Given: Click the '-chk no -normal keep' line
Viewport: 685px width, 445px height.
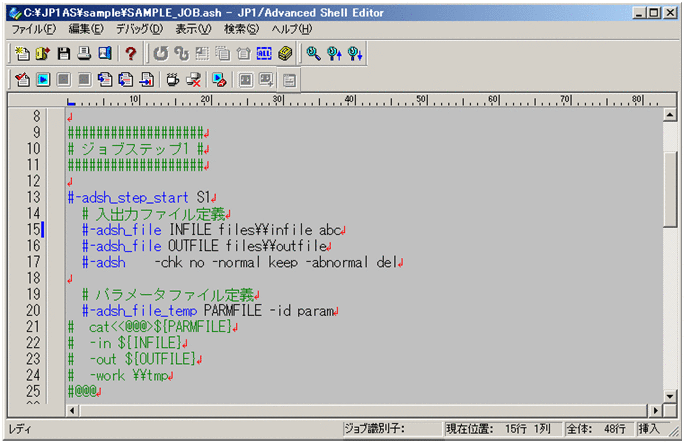Looking at the screenshot, I should (x=242, y=262).
